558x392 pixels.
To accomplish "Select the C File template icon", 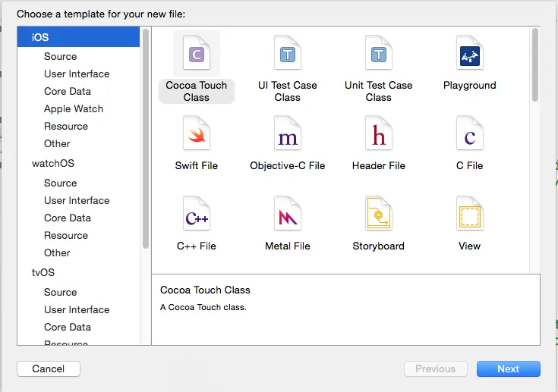I will click(x=469, y=136).
